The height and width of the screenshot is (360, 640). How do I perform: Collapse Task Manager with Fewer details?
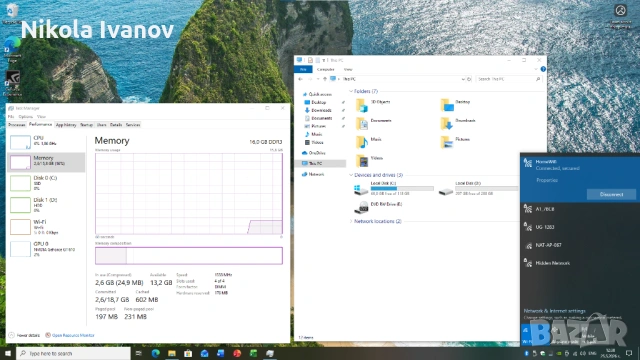click(x=24, y=336)
